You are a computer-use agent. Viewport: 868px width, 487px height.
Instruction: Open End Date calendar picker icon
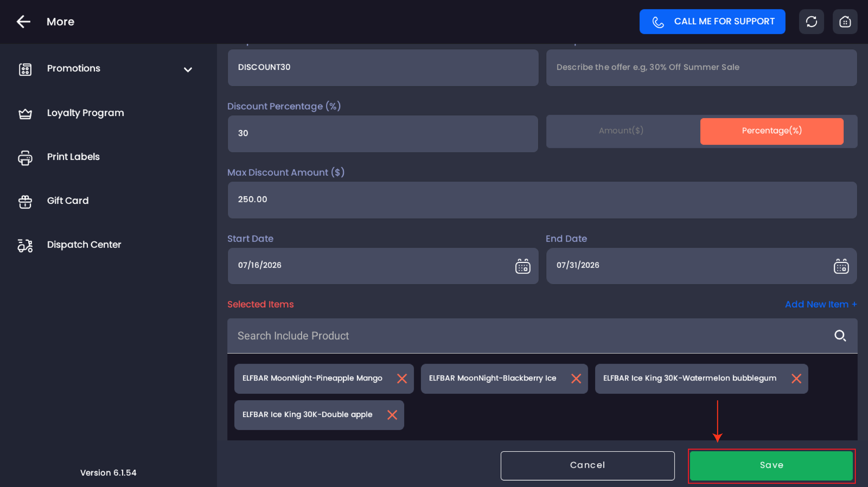pos(841,266)
